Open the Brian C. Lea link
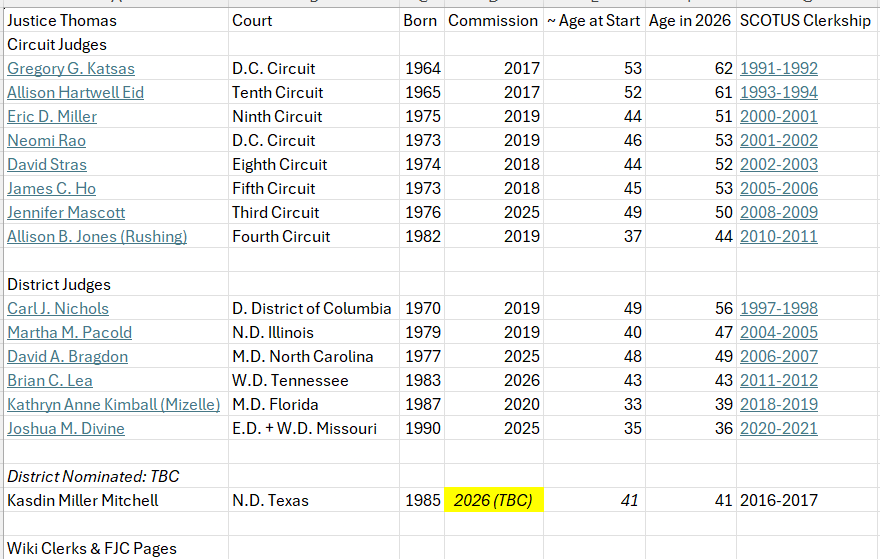The width and height of the screenshot is (880, 559). 50,381
